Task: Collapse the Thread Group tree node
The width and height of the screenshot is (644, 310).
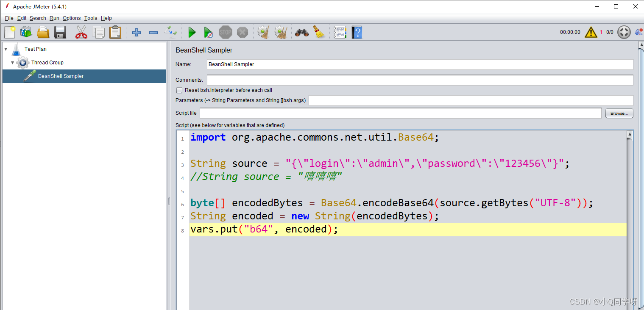Action: (12, 62)
